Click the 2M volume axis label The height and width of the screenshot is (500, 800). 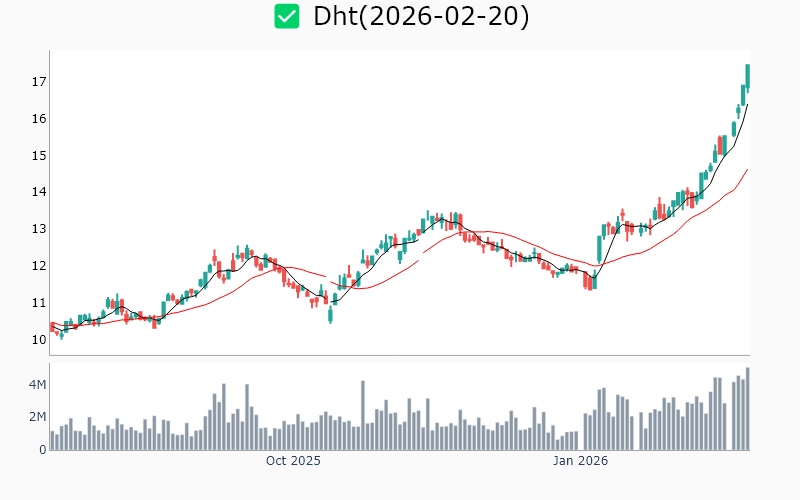tap(36, 417)
